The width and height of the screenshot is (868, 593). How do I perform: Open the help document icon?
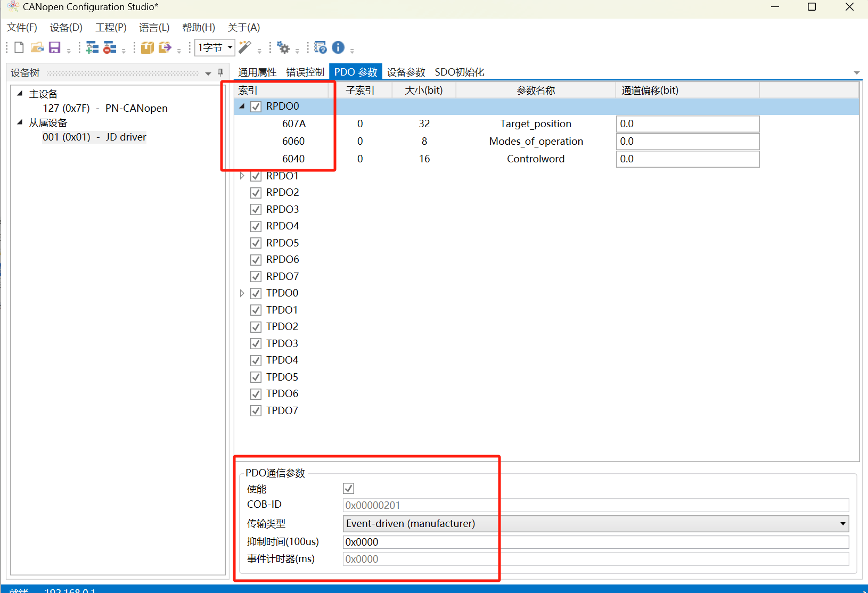320,47
